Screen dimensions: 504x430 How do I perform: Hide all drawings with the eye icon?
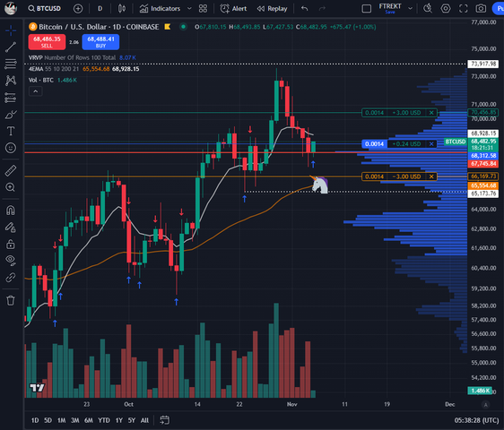click(x=10, y=261)
